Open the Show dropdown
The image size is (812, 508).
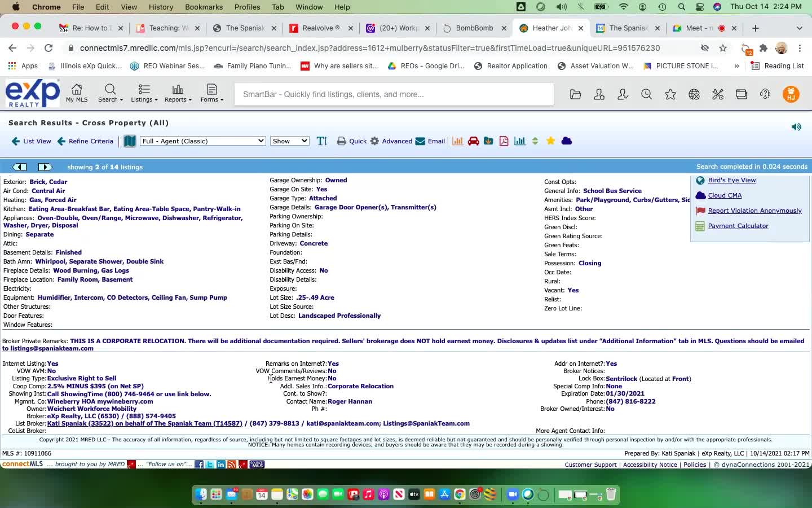coord(290,141)
